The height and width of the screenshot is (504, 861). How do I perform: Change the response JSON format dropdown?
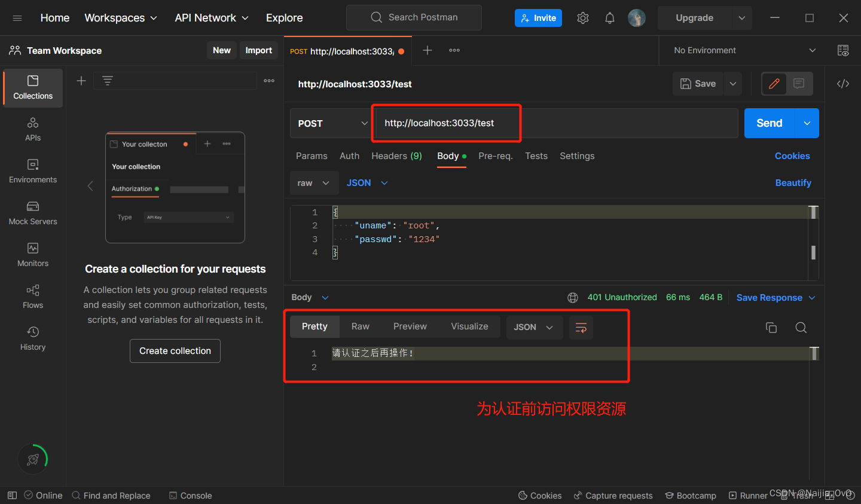pyautogui.click(x=535, y=327)
